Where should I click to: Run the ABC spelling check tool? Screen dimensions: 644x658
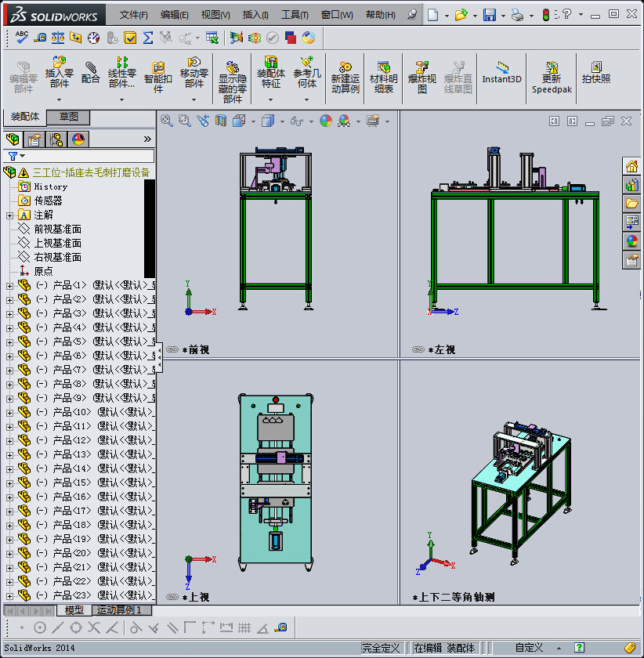tap(21, 38)
